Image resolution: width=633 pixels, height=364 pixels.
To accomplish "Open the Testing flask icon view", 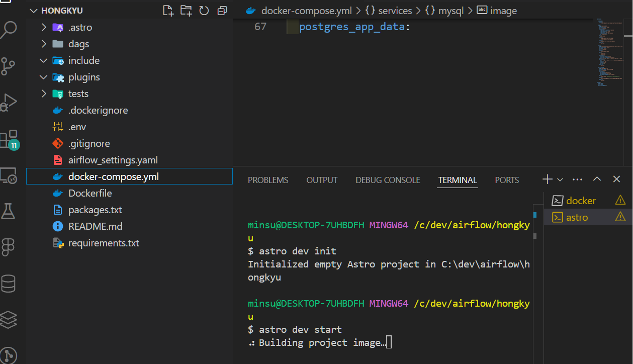I will (x=9, y=211).
